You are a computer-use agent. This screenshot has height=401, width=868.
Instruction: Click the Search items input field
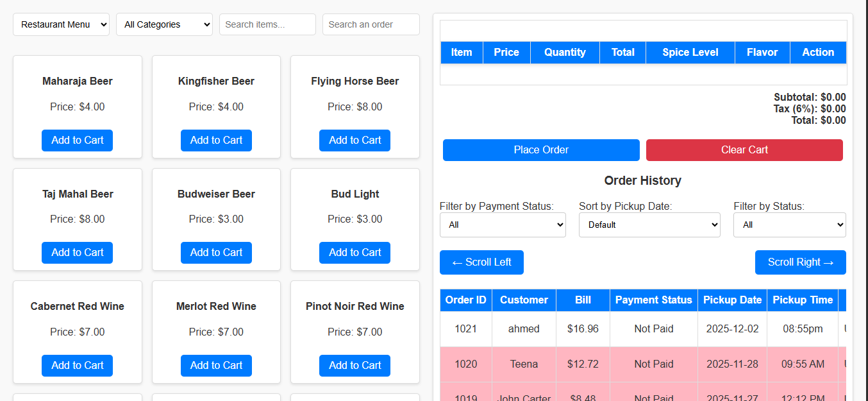(267, 24)
